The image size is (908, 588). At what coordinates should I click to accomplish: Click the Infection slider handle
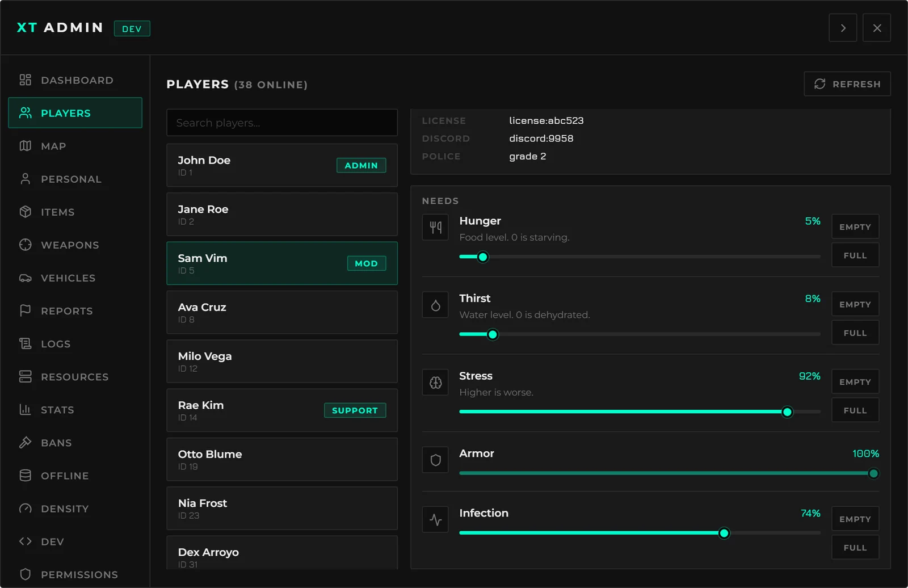click(x=724, y=533)
